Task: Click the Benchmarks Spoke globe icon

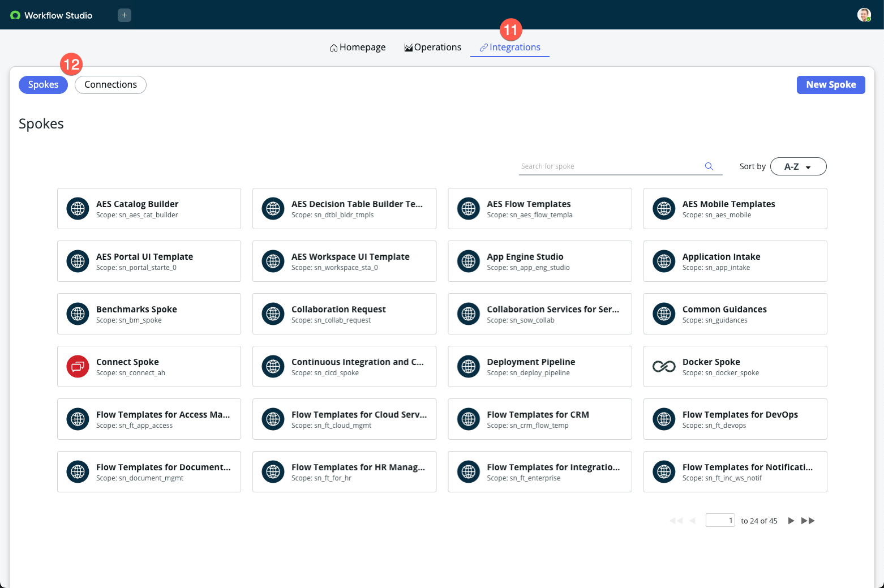Action: coord(78,314)
